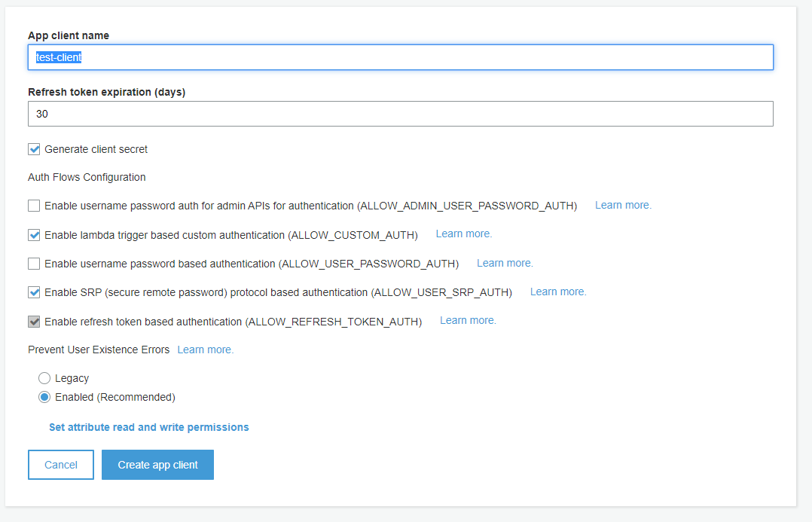Click the App client name label
Screen dimensions: 812x522
(x=69, y=35)
